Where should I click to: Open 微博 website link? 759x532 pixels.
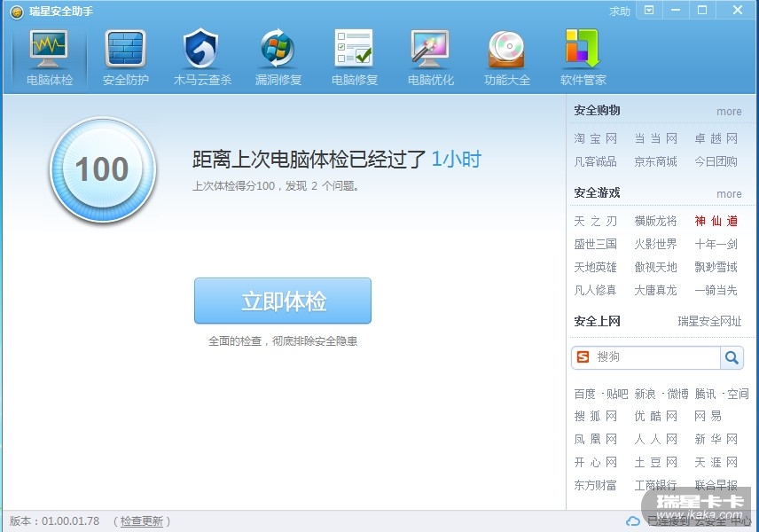pos(677,394)
